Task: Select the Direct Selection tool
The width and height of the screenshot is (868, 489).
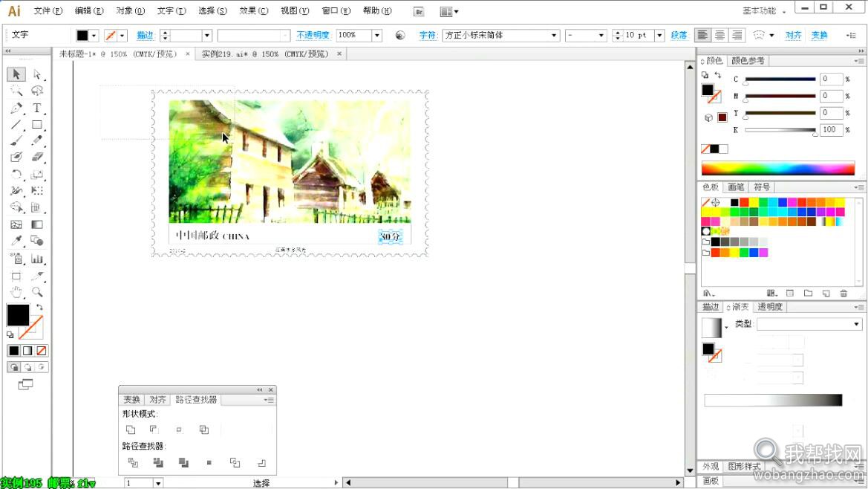Action: tap(37, 74)
